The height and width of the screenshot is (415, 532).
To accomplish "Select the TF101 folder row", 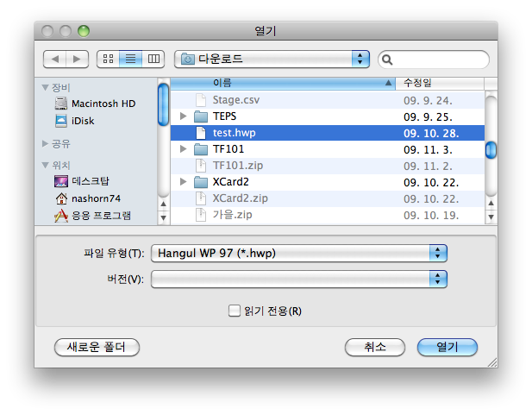I will [x=328, y=149].
